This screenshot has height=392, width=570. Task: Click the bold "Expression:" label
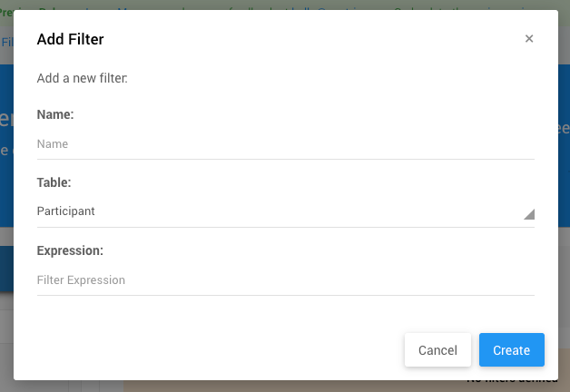(70, 250)
